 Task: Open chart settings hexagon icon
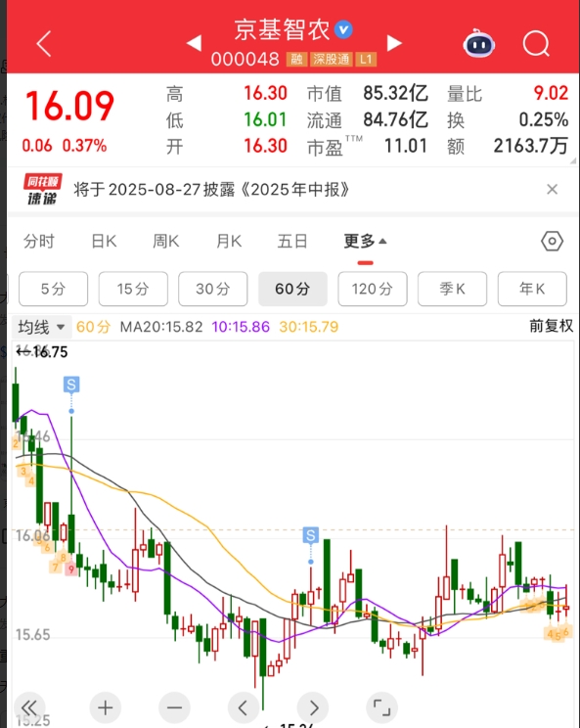[x=552, y=241]
